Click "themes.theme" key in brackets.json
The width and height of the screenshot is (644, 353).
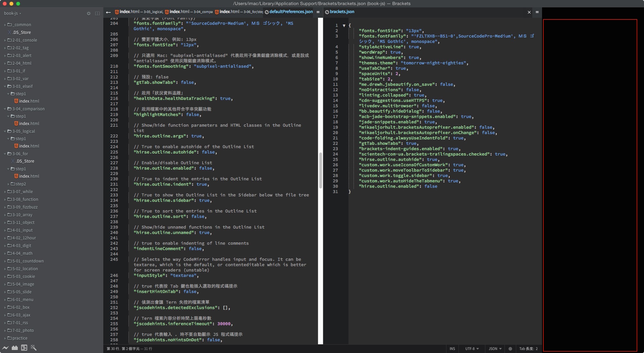(377, 63)
